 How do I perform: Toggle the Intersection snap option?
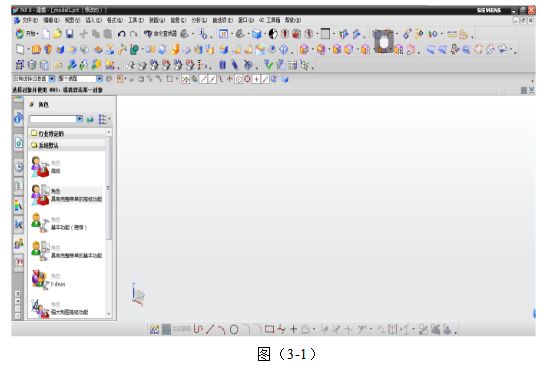pos(230,79)
